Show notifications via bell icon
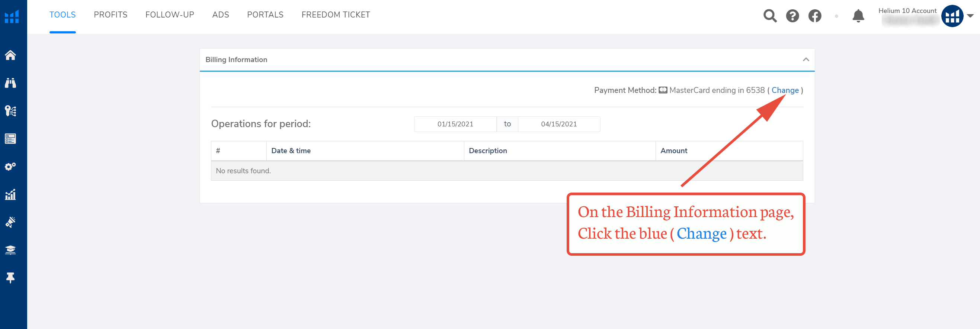The height and width of the screenshot is (329, 980). (858, 16)
